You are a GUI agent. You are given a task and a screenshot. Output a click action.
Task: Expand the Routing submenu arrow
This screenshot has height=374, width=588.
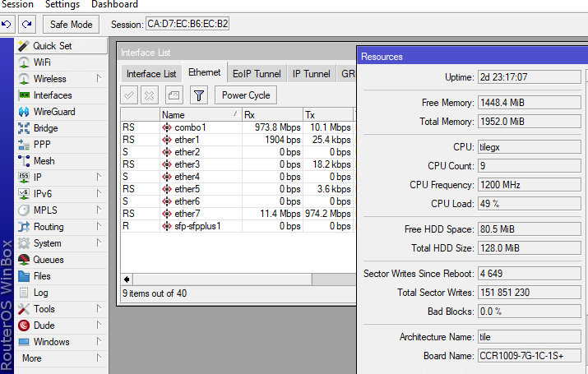point(99,226)
